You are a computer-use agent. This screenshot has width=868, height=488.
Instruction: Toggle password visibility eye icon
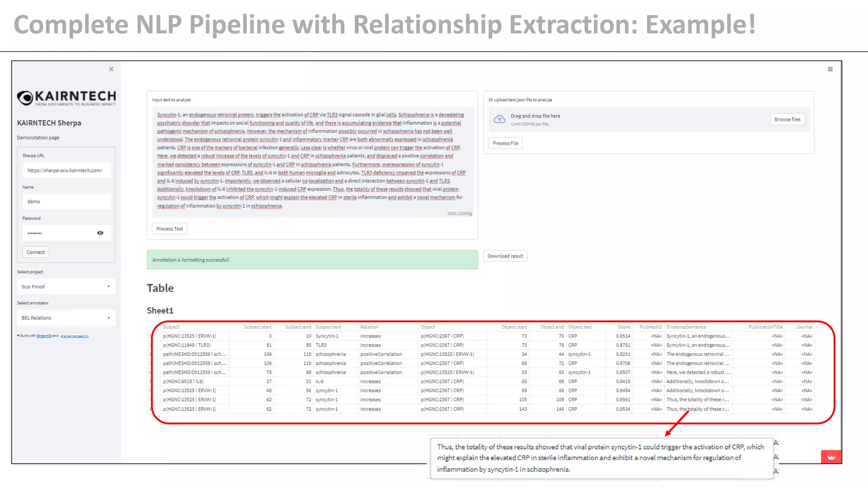tap(100, 233)
